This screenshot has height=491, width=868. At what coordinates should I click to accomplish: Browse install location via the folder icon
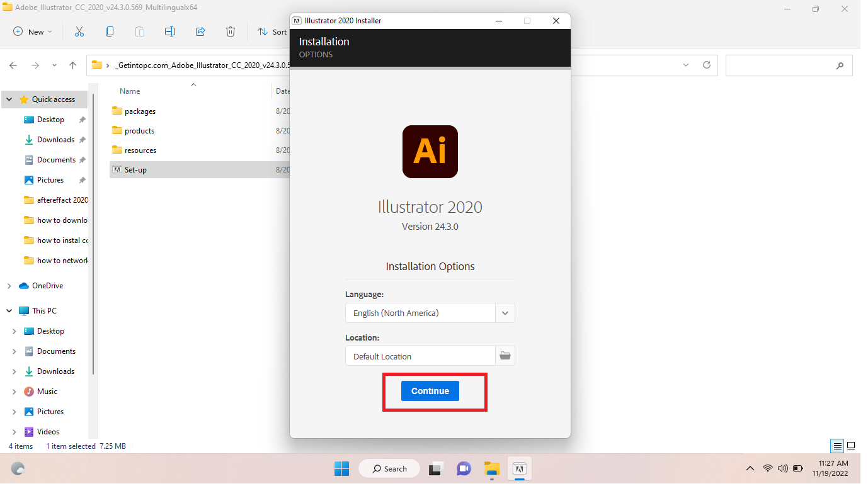coord(505,356)
